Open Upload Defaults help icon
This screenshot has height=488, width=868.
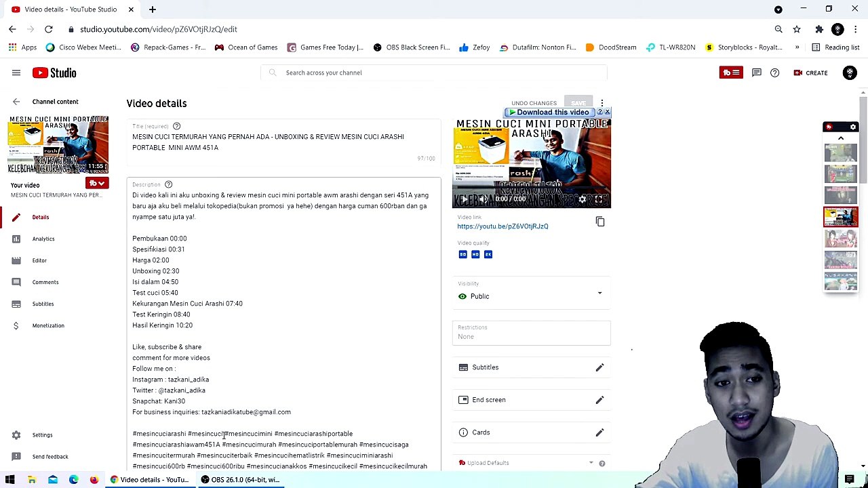601,464
